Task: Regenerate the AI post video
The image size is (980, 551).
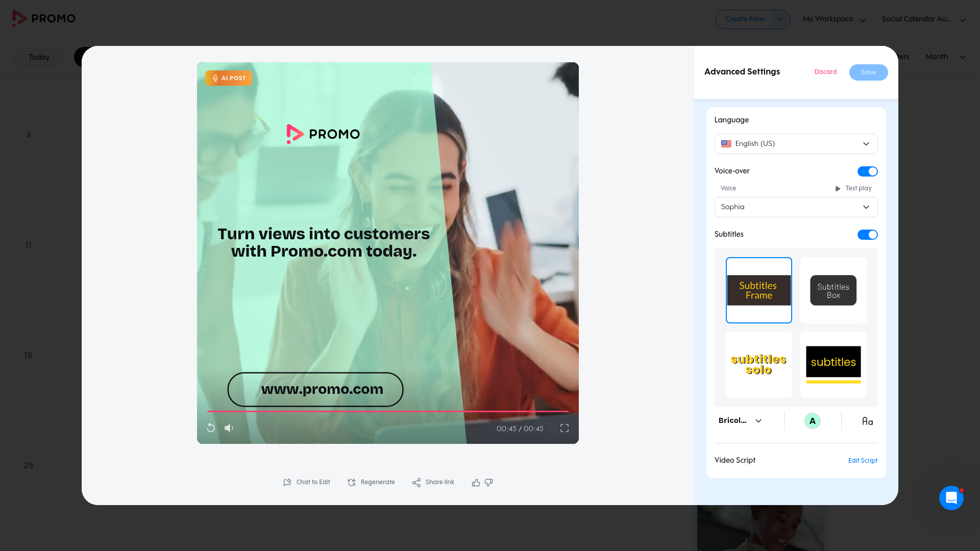Action: pos(371,482)
